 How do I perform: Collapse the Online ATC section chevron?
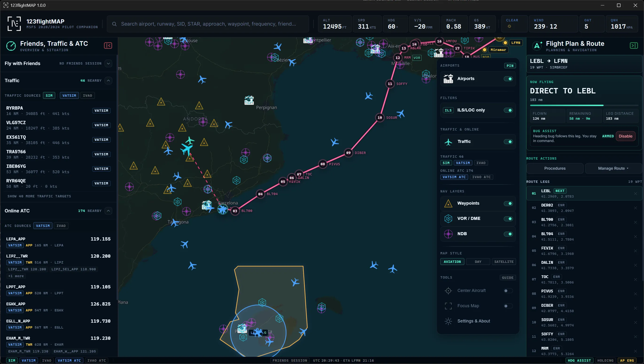(108, 211)
